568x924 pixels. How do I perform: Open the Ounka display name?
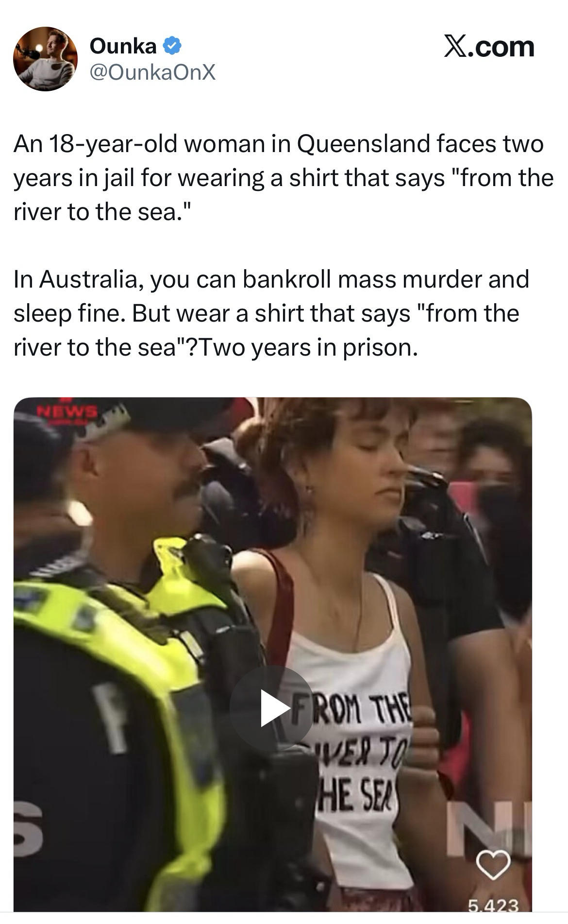(x=123, y=46)
